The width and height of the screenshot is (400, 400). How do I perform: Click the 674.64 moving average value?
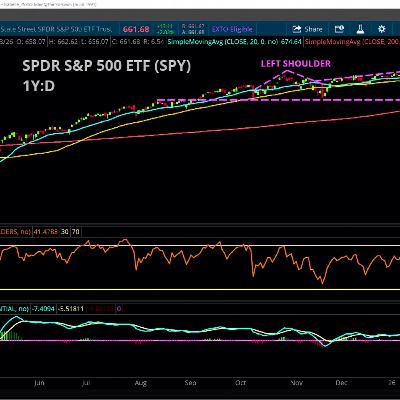(292, 42)
